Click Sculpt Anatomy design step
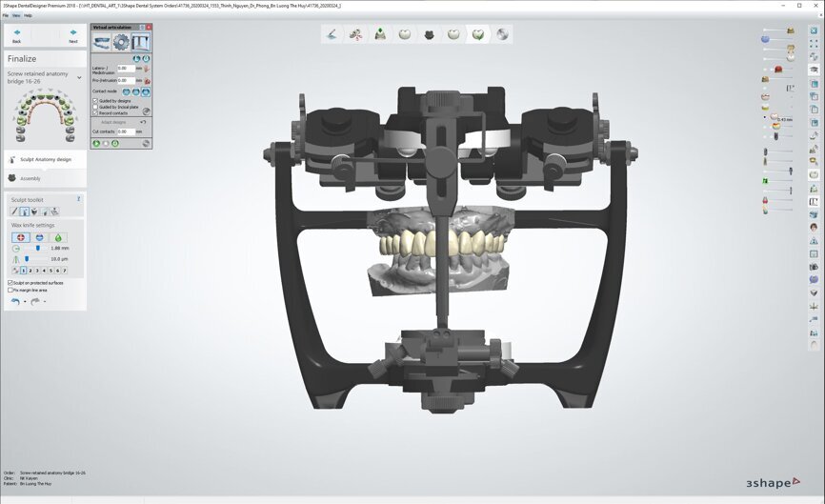This screenshot has height=504, width=825. pos(45,159)
